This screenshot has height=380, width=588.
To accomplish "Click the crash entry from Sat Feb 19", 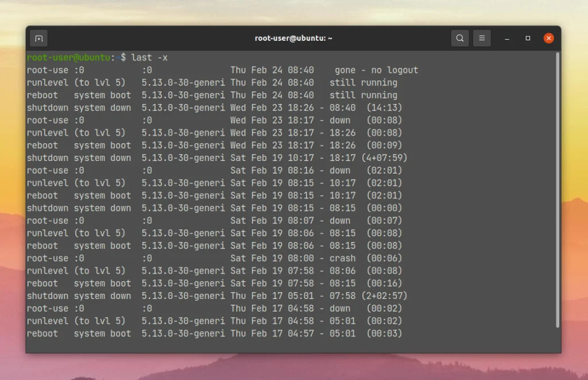I will (x=342, y=258).
